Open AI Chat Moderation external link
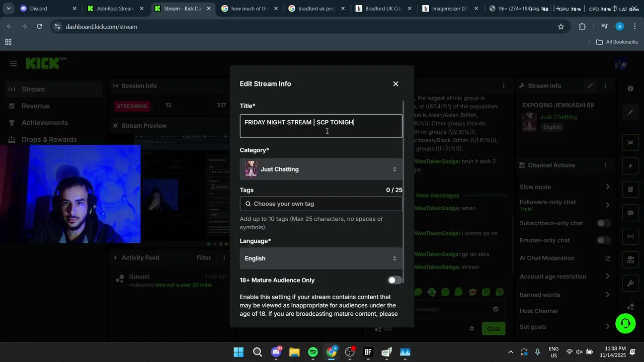Screen dimensions: 644x362 [608, 258]
